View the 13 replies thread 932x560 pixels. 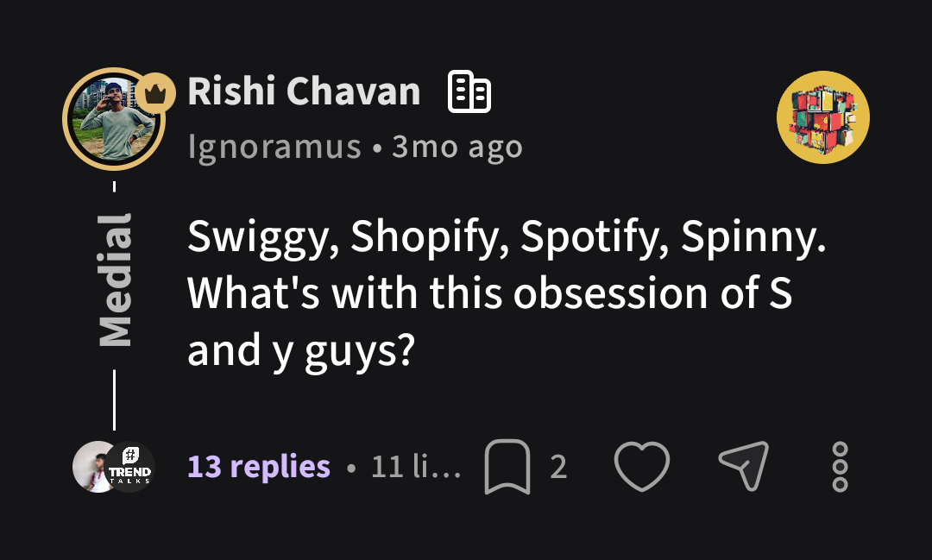coord(259,467)
